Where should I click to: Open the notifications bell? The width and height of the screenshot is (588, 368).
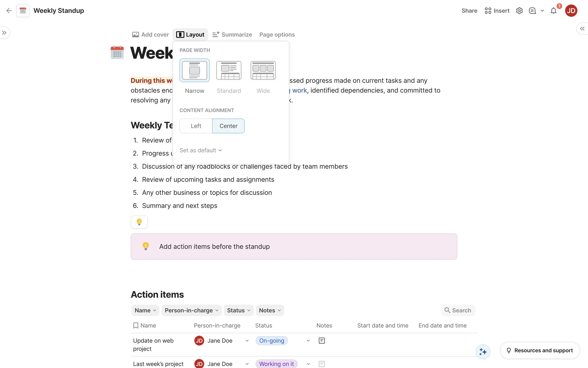coord(553,11)
